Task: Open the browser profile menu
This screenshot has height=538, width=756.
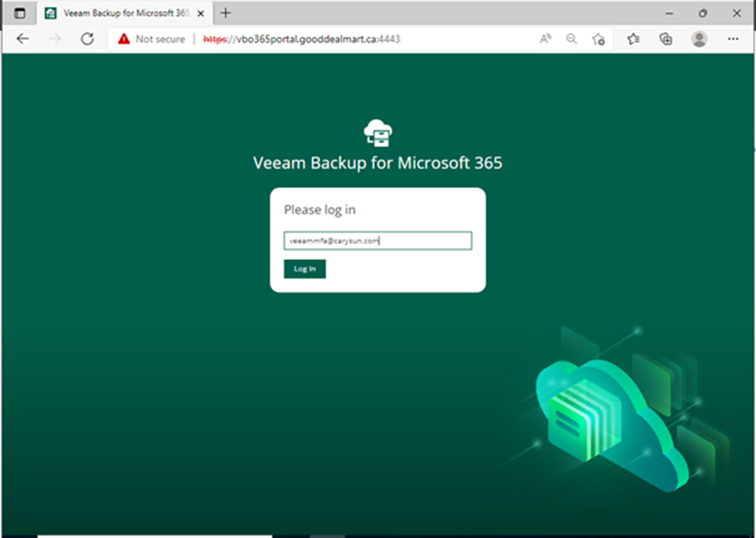Action: click(x=699, y=39)
